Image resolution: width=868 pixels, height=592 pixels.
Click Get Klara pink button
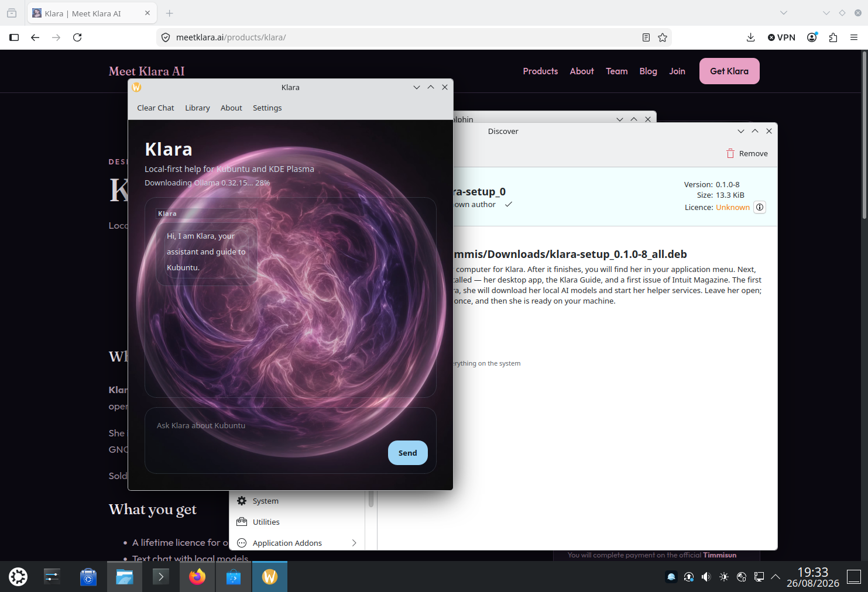pyautogui.click(x=729, y=71)
